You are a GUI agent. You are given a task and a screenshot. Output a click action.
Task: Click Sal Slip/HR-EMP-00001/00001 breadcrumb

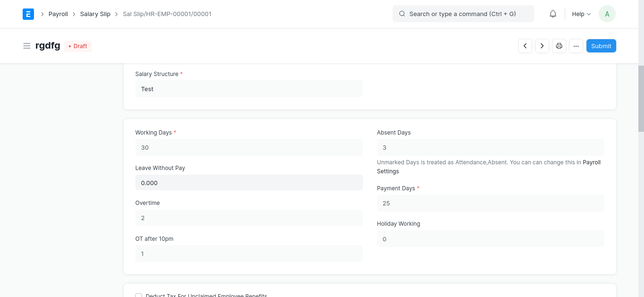pos(167,14)
